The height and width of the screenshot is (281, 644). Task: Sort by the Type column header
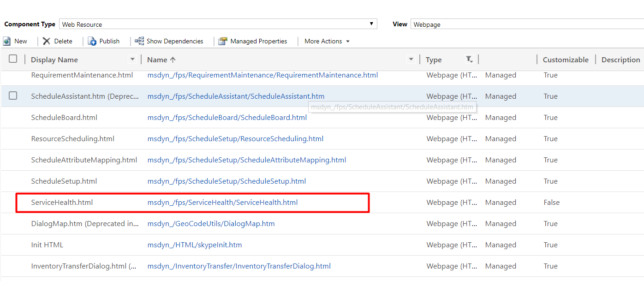pos(434,60)
